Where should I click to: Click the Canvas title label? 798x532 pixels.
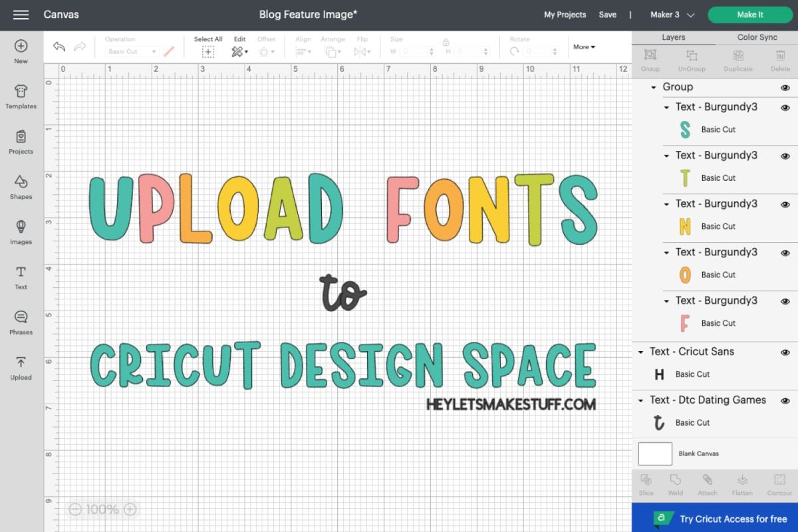61,14
